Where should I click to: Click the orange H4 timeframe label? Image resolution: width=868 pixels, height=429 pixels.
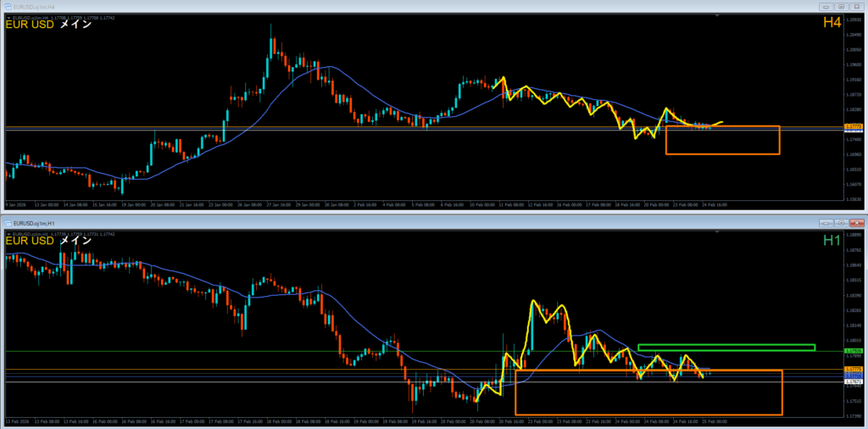(832, 23)
